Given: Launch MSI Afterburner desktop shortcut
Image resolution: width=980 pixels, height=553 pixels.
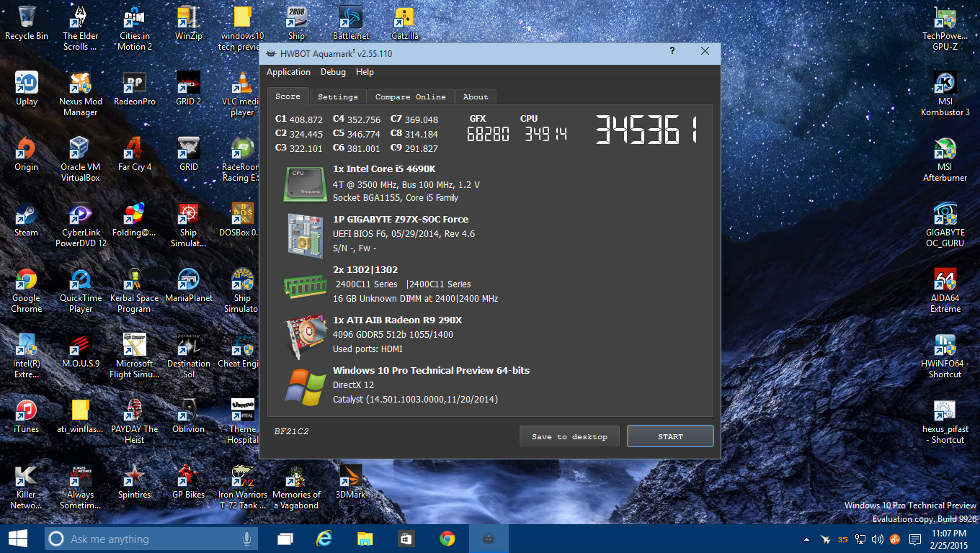Looking at the screenshot, I should click(945, 159).
